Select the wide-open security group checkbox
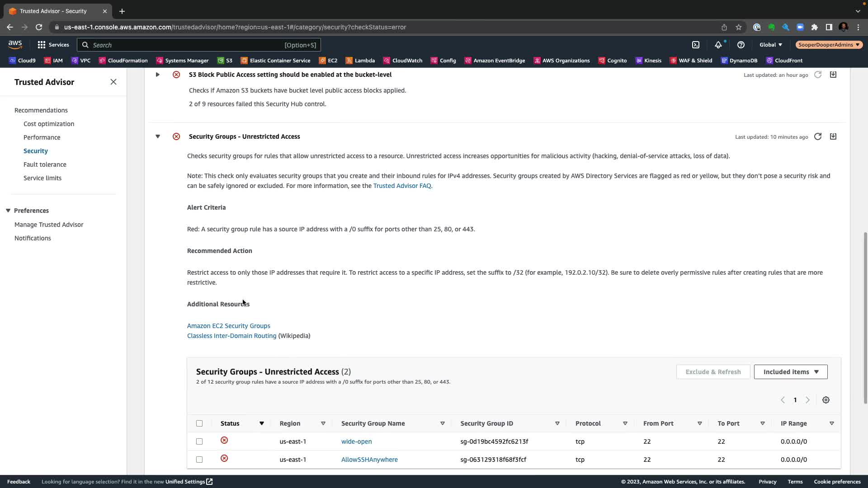This screenshot has height=488, width=868. [199, 441]
